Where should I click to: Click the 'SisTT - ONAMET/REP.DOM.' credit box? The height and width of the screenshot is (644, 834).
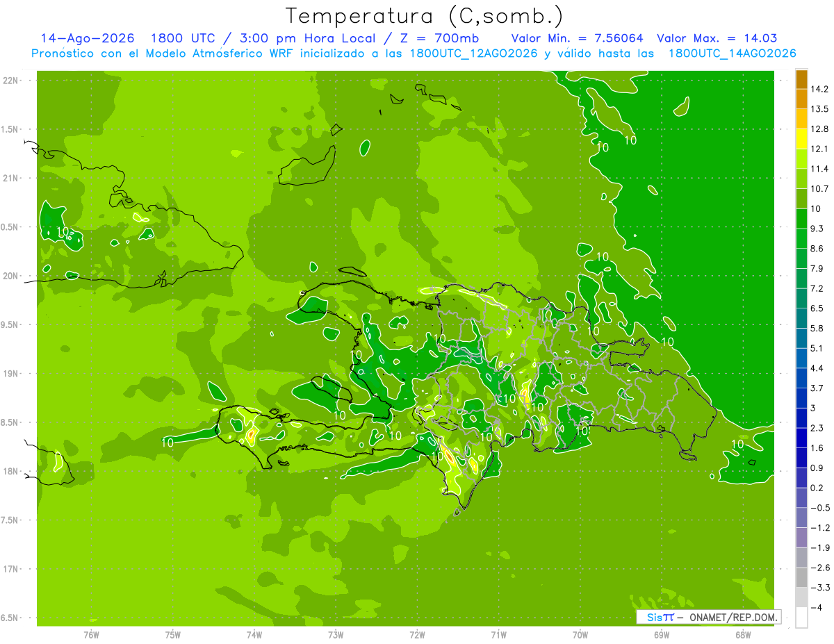[x=708, y=617]
